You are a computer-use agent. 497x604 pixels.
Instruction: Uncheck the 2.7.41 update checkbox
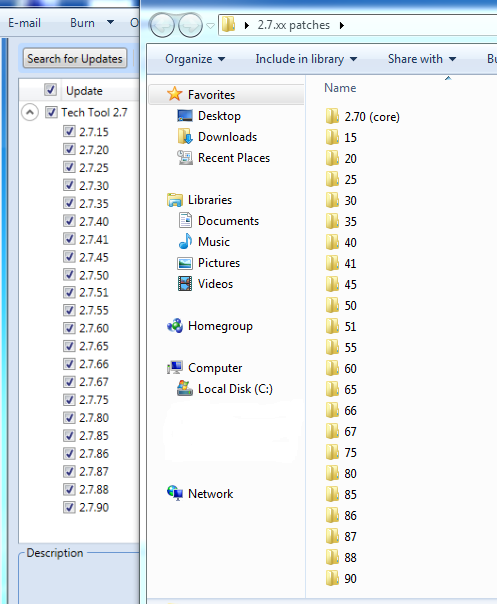69,239
